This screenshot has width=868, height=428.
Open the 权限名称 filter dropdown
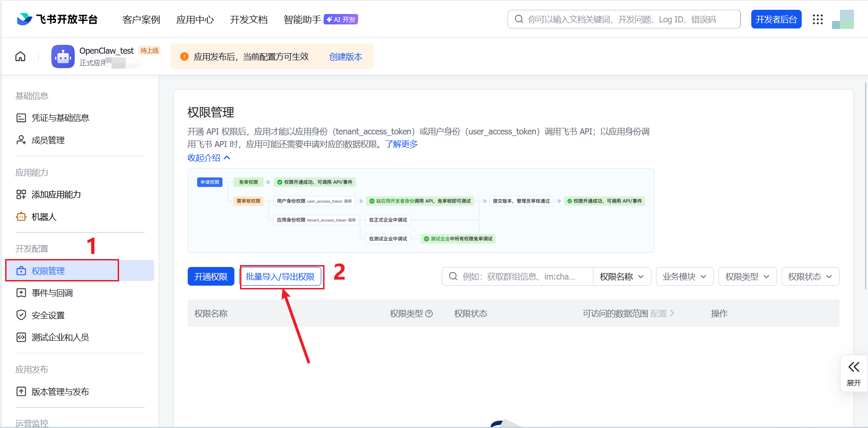621,276
